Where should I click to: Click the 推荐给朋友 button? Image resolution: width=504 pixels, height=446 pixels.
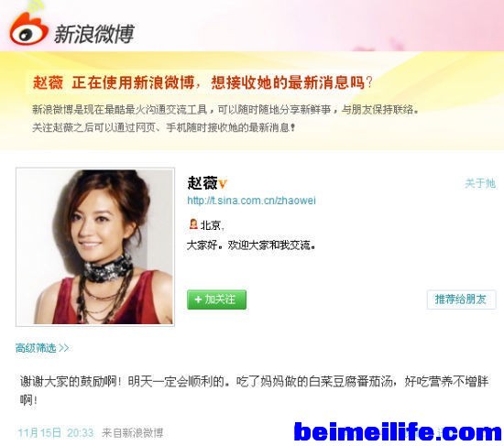click(461, 299)
